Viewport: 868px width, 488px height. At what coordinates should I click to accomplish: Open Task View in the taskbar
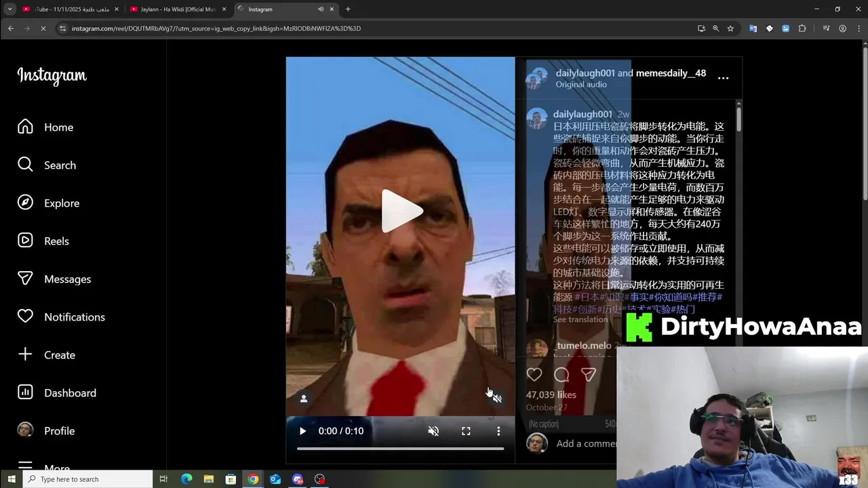coord(163,479)
